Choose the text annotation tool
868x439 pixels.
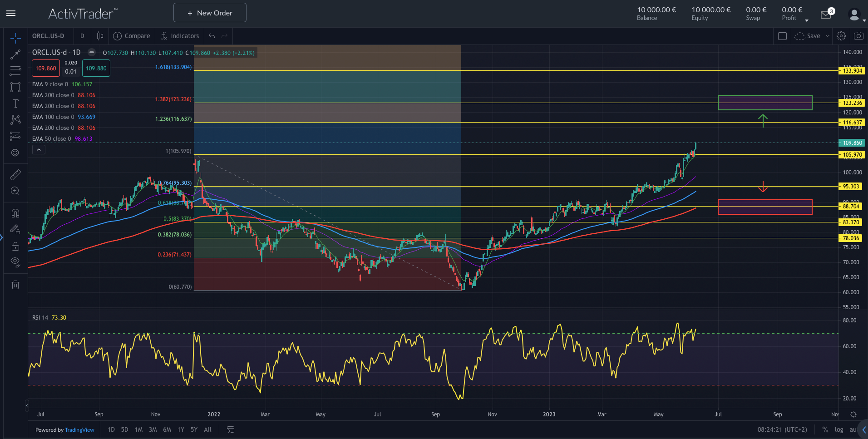click(15, 104)
